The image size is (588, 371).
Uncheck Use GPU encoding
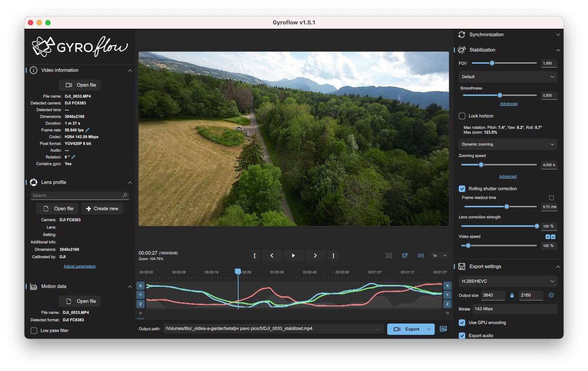point(462,323)
